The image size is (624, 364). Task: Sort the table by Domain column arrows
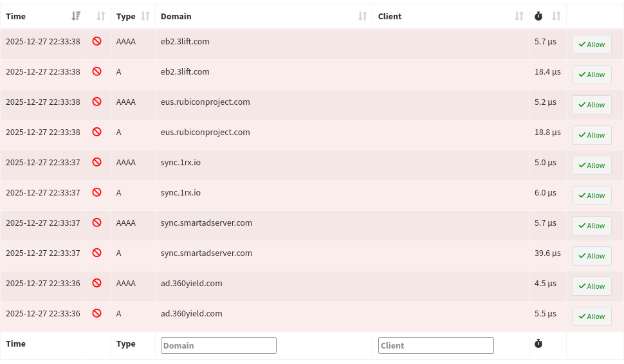point(363,16)
